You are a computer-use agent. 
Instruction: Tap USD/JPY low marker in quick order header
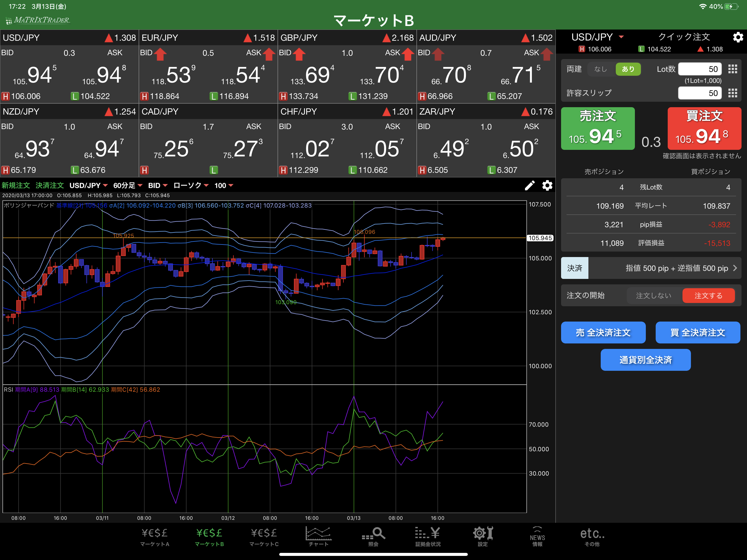[x=641, y=49]
